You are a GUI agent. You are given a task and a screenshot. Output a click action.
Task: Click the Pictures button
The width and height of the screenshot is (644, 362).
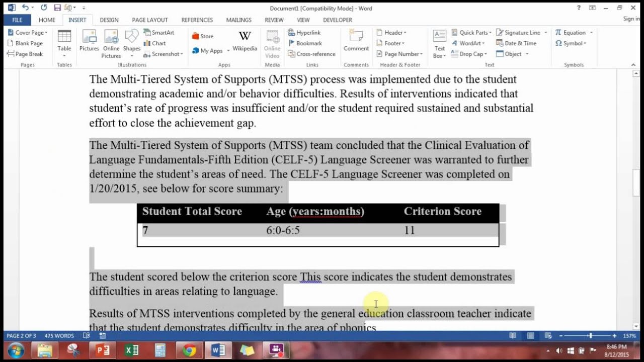click(89, 41)
